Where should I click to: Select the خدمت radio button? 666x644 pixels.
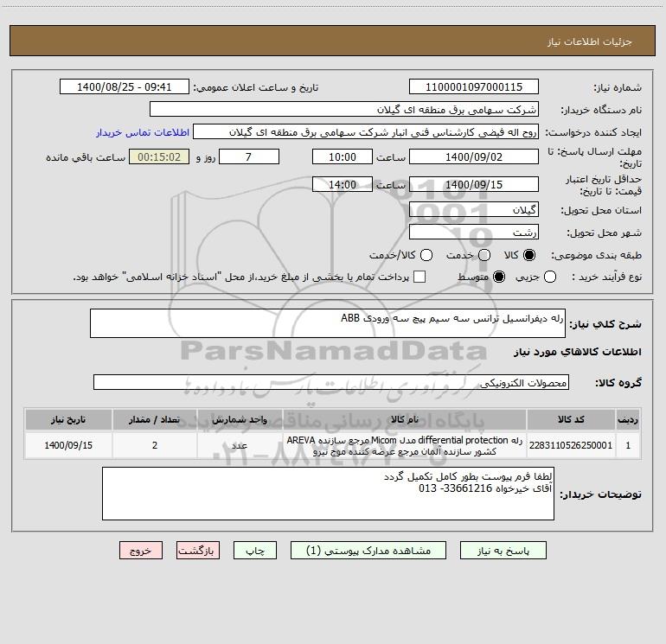[484, 255]
